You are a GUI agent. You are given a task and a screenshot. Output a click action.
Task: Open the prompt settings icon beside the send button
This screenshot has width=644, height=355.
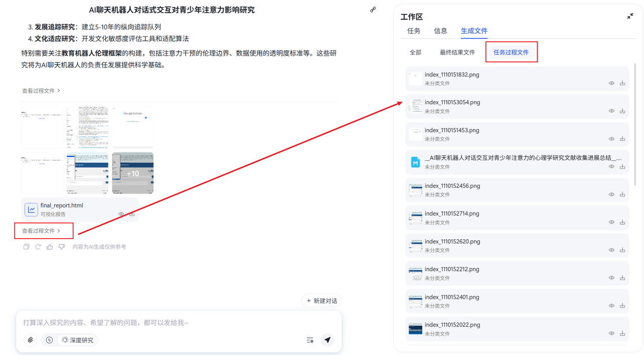click(x=309, y=340)
